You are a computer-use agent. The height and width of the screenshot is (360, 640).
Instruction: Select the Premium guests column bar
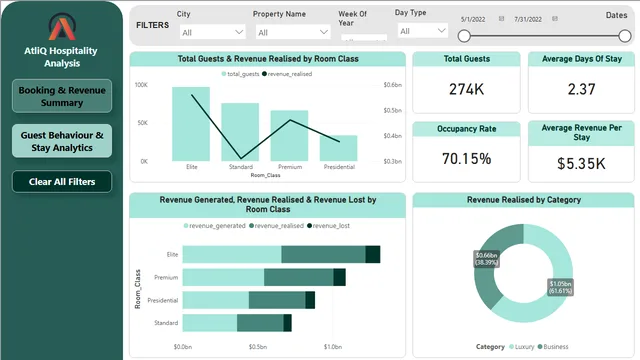coord(289,136)
